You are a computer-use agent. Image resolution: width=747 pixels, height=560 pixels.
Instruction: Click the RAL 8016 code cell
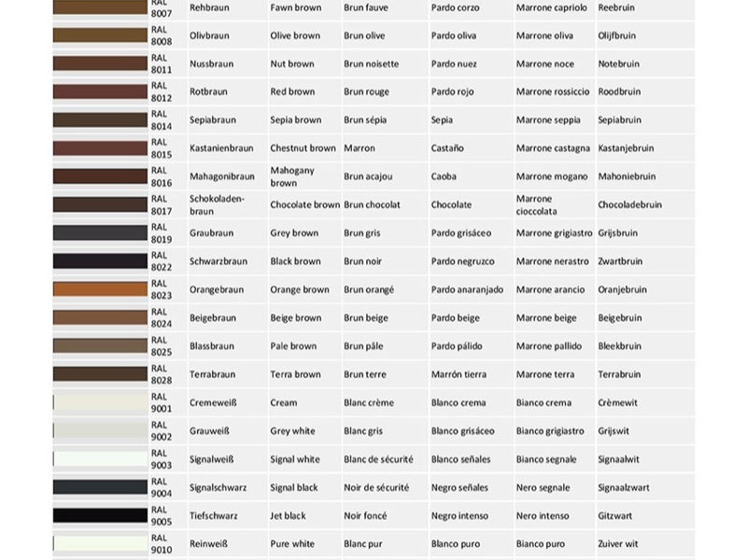coord(161,176)
